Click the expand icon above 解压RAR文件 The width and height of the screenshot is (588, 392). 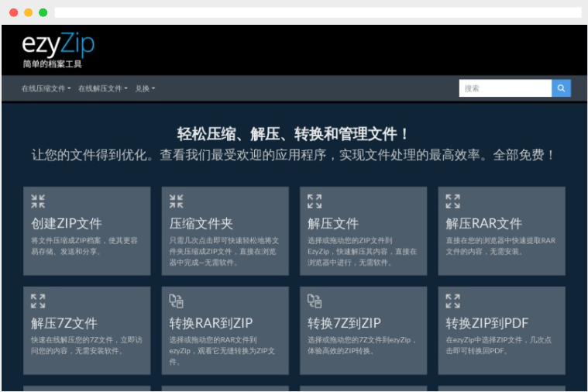(x=452, y=201)
